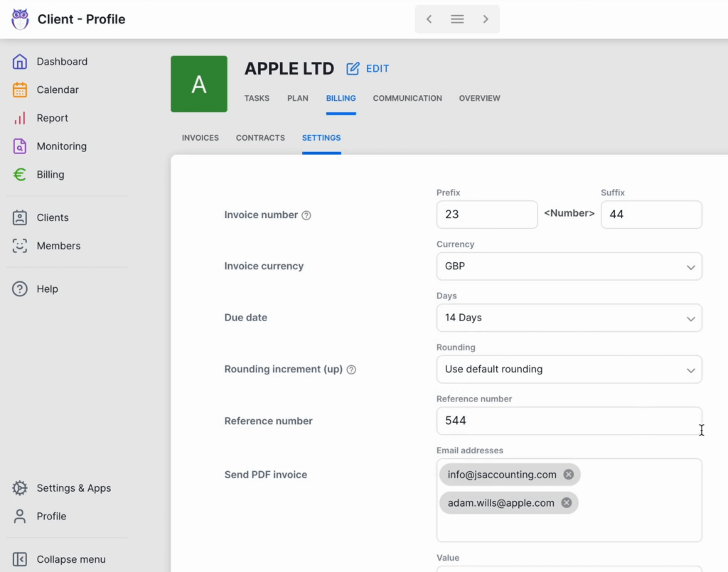
Task: Open the client list hamburger menu
Action: [x=457, y=19]
